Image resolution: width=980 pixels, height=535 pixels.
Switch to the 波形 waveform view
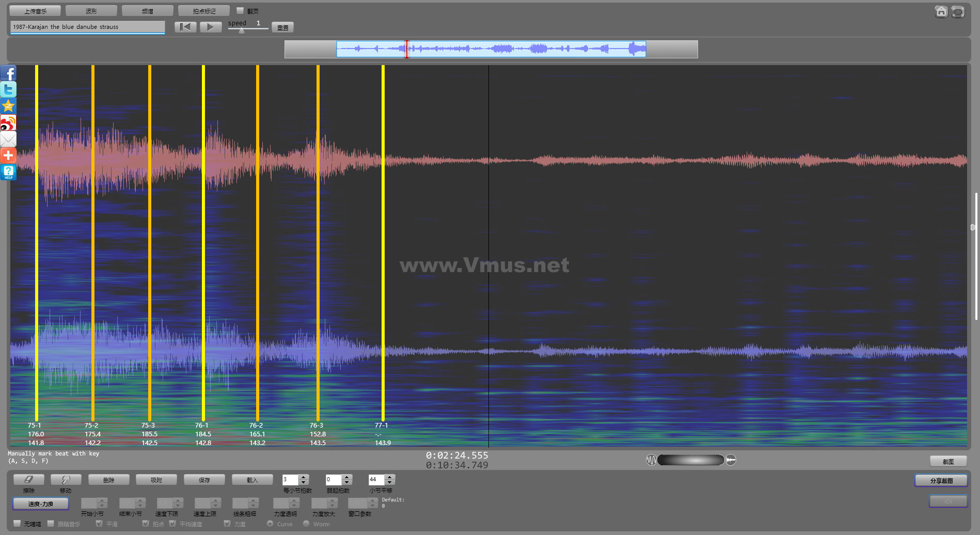click(x=91, y=11)
